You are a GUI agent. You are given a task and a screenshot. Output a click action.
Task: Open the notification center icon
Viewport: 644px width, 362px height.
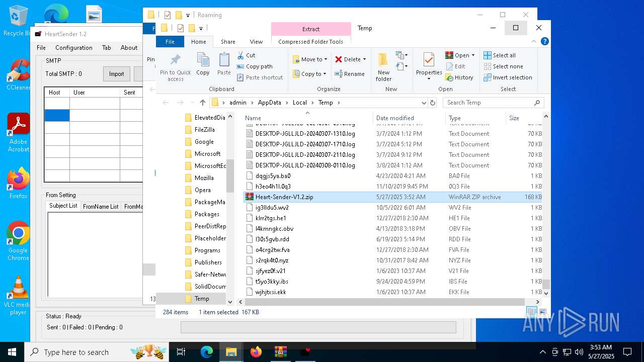(627, 352)
